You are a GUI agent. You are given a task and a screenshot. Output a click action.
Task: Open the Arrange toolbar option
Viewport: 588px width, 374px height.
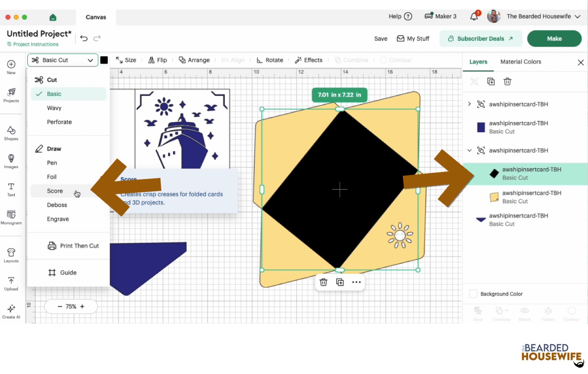pos(194,60)
